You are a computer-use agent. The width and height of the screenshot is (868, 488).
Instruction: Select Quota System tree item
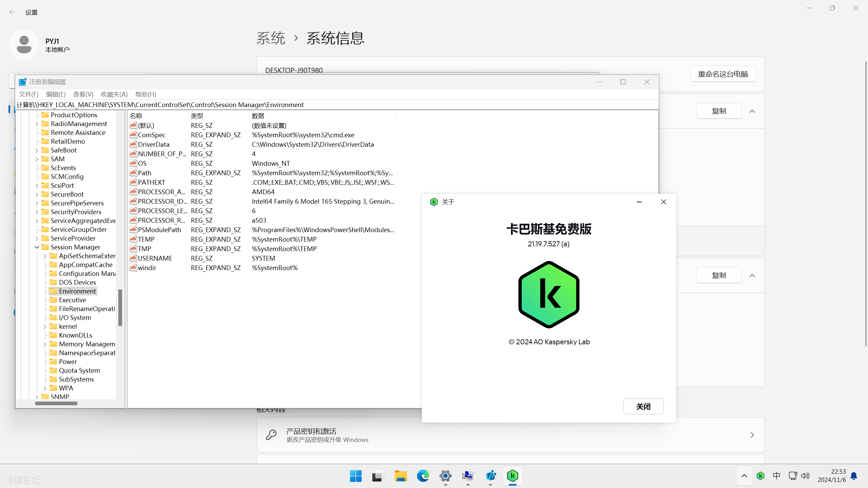pyautogui.click(x=79, y=370)
